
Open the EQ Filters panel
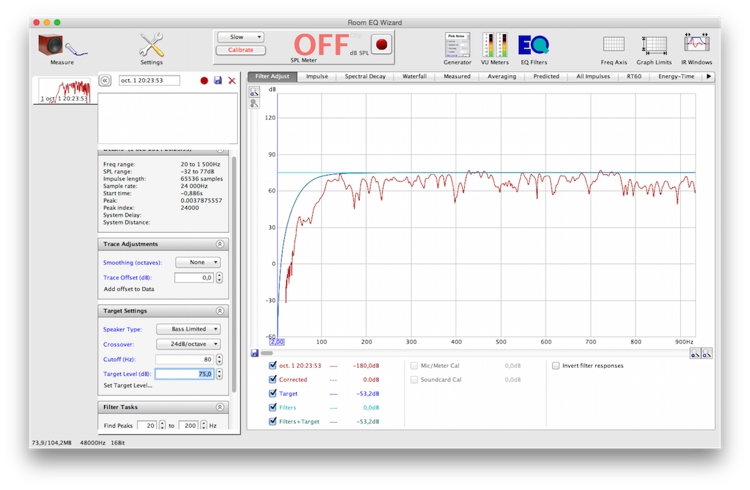534,49
